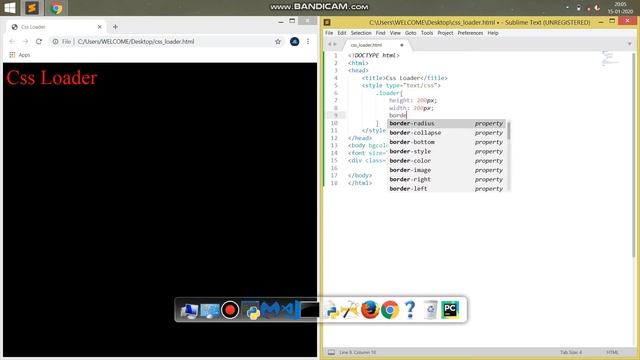Open the View menu in Sublime
Screen dimensions: 640x360
pos(395,33)
